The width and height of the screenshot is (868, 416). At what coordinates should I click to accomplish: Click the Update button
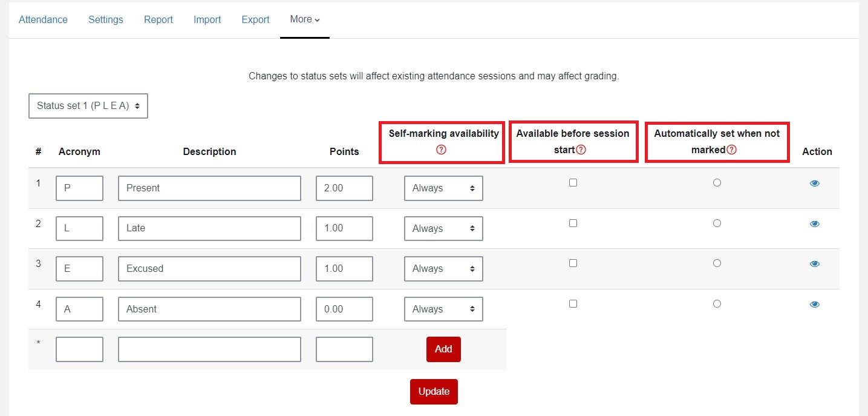pos(434,392)
